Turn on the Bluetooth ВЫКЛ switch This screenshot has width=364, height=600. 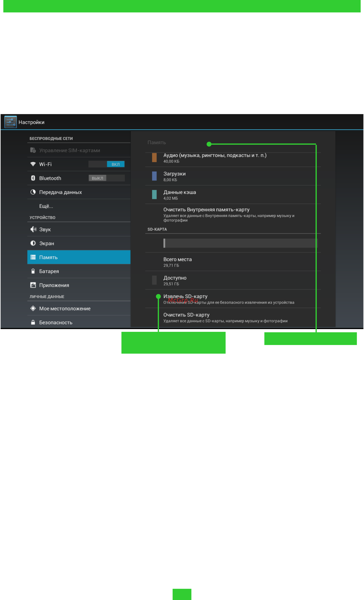(107, 178)
